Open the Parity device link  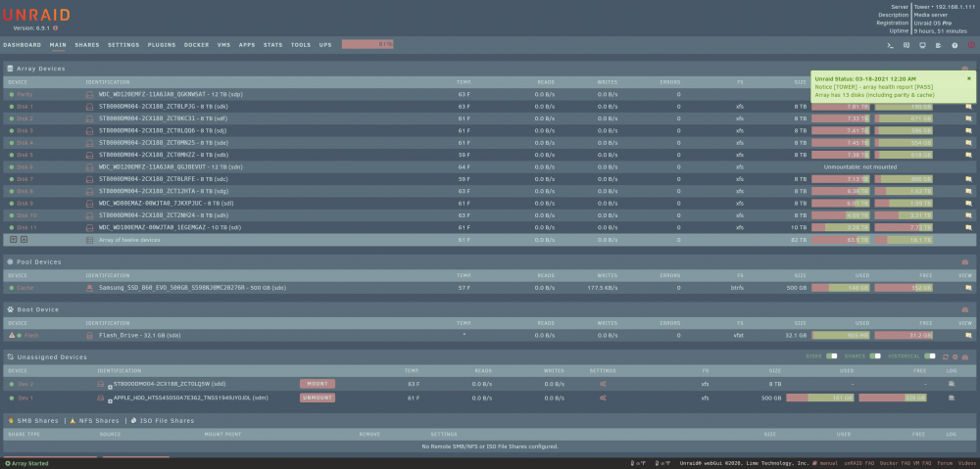(x=24, y=94)
